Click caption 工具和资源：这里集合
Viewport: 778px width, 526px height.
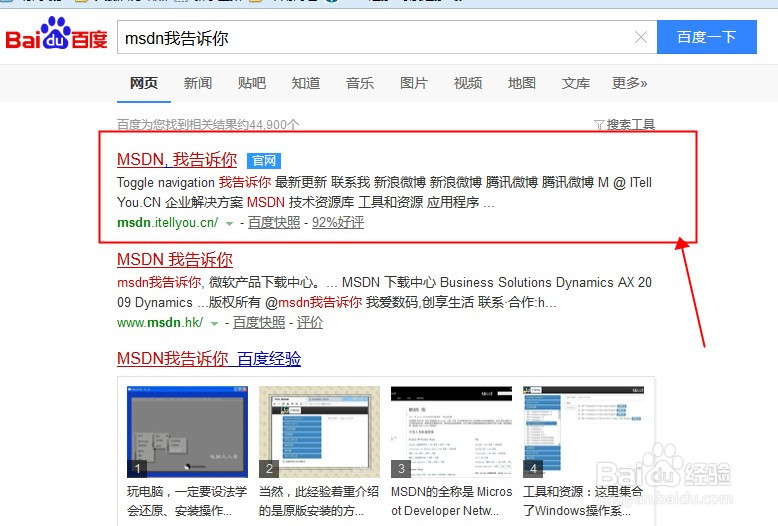point(583,501)
